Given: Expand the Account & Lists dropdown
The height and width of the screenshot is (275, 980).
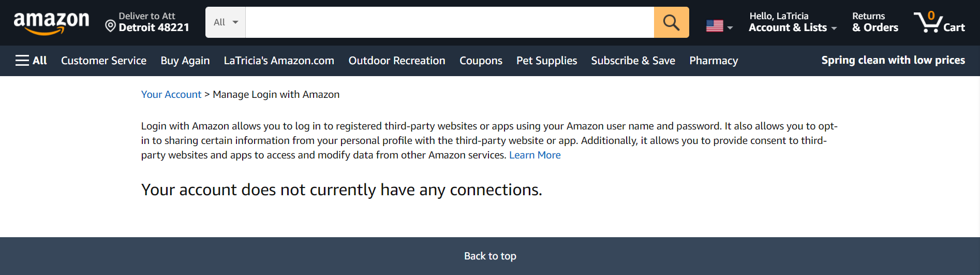Looking at the screenshot, I should tap(792, 22).
